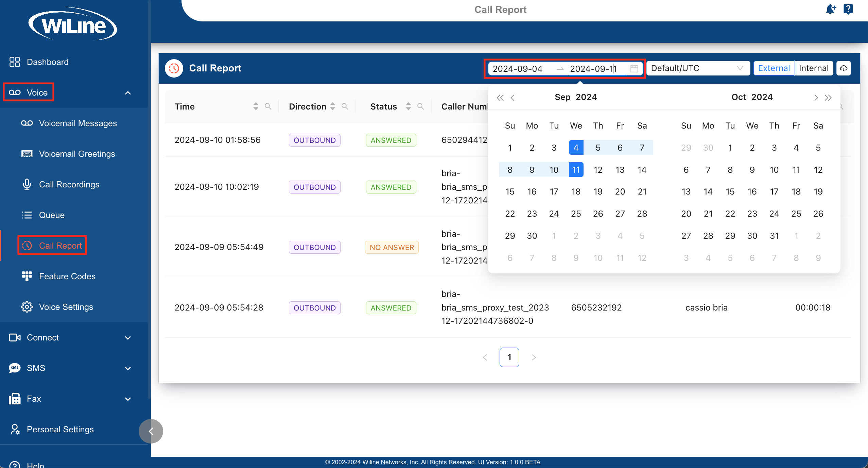Select September 18 in the calendar
This screenshot has width=868, height=468.
[576, 191]
